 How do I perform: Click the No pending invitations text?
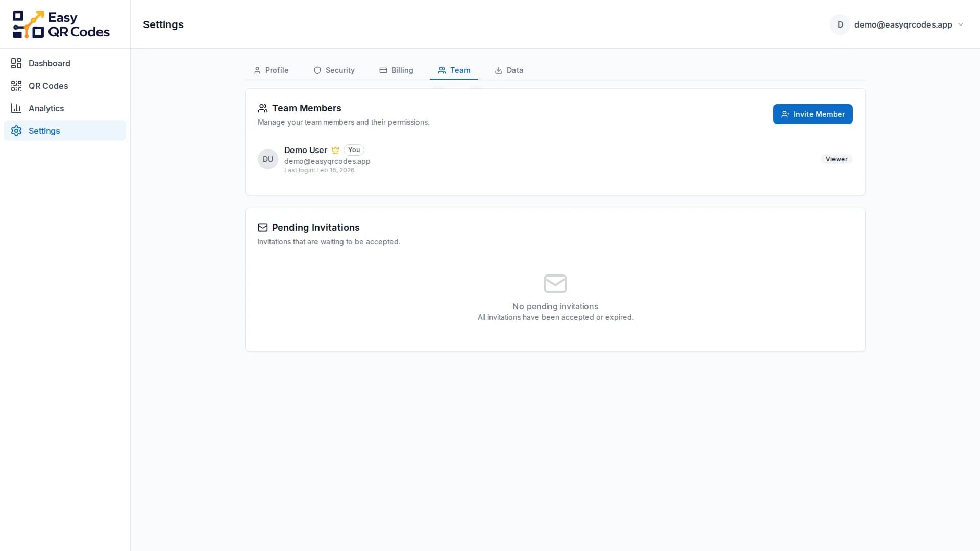click(x=555, y=306)
